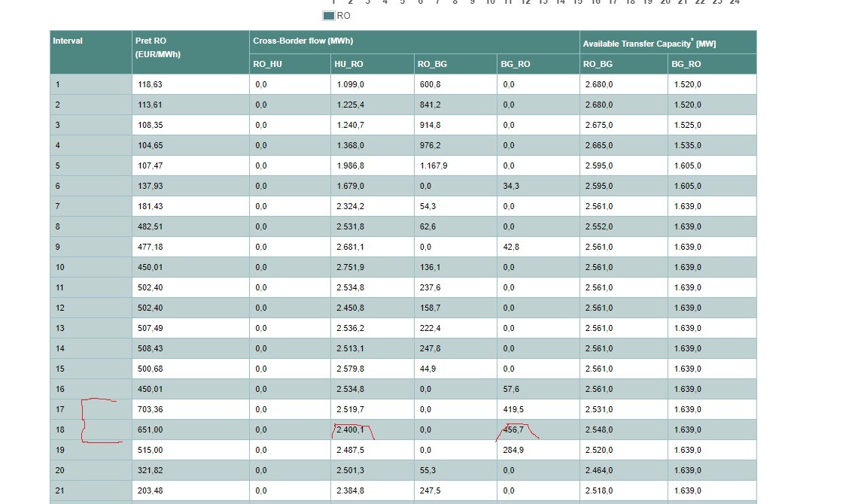Screen dimensions: 867x504
Task: Click RO_BG value 976,2
Action: (x=430, y=146)
